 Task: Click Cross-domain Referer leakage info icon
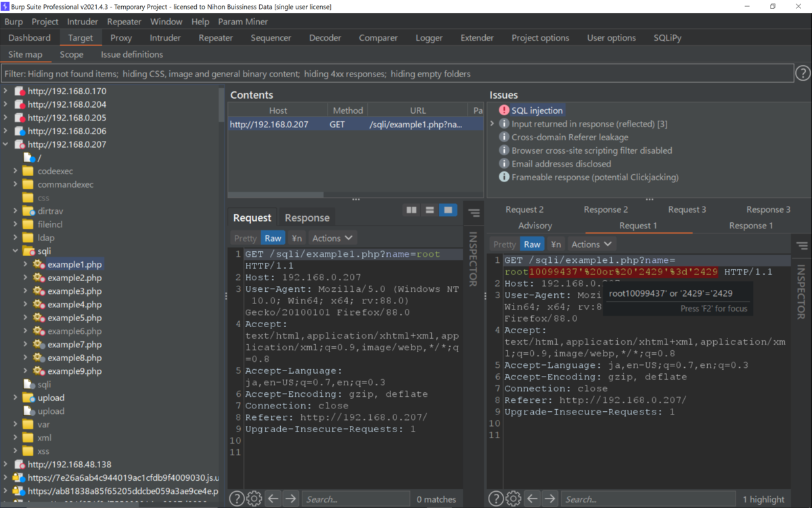point(504,137)
